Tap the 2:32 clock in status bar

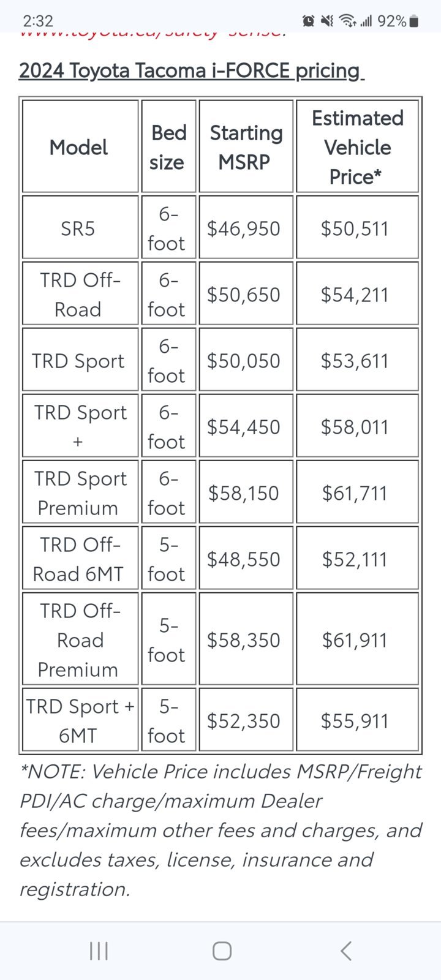point(37,21)
